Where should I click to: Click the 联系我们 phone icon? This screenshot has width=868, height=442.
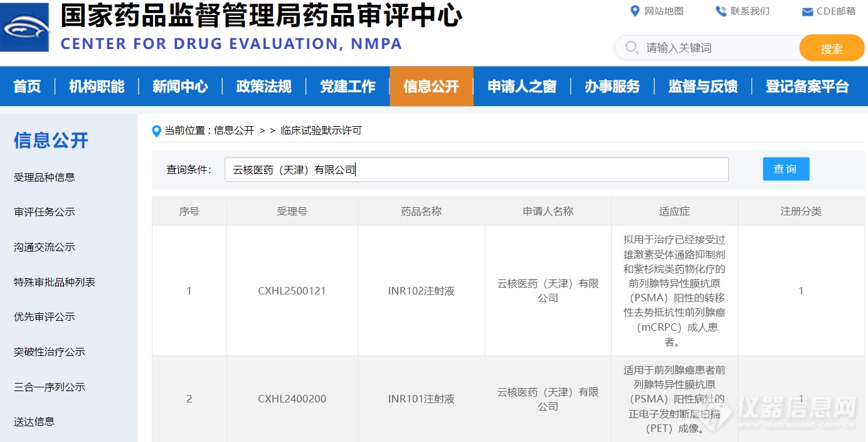(721, 11)
